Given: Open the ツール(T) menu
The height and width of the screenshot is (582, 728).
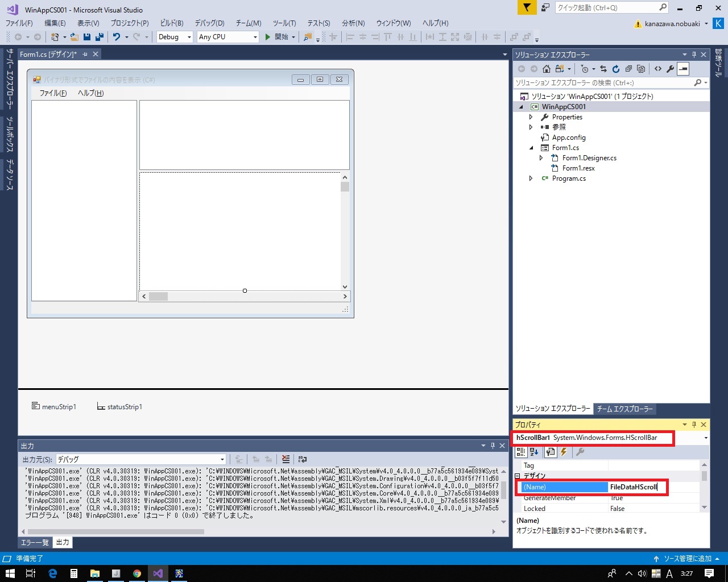Looking at the screenshot, I should 284,23.
